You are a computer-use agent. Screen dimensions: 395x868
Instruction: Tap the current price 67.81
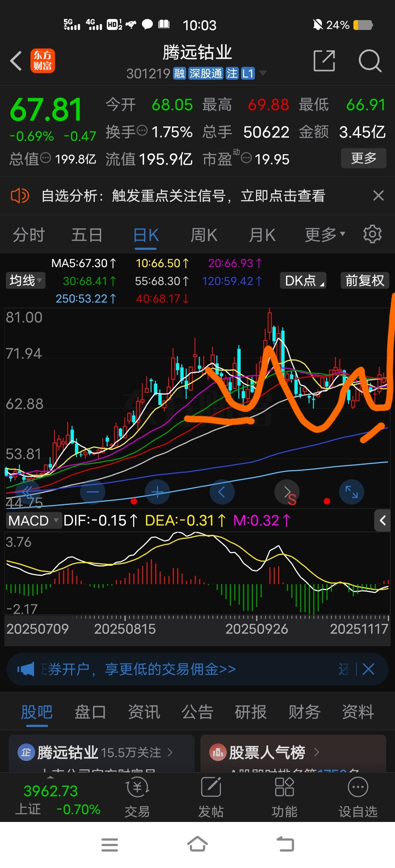pyautogui.click(x=46, y=110)
